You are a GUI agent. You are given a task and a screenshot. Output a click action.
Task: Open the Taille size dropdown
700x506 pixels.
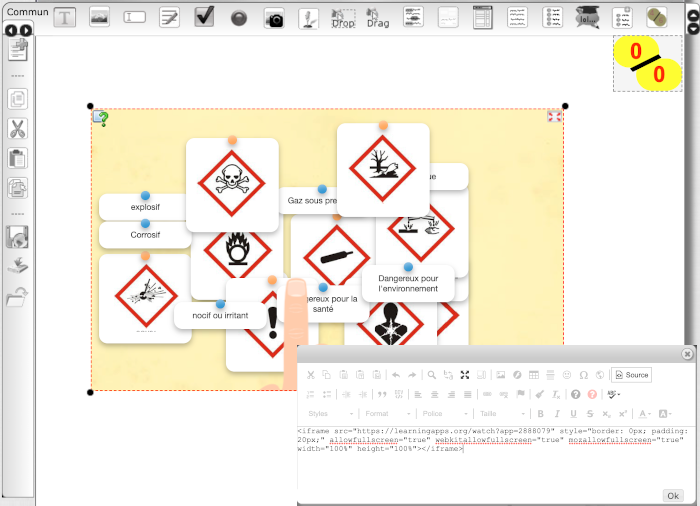[x=499, y=413]
